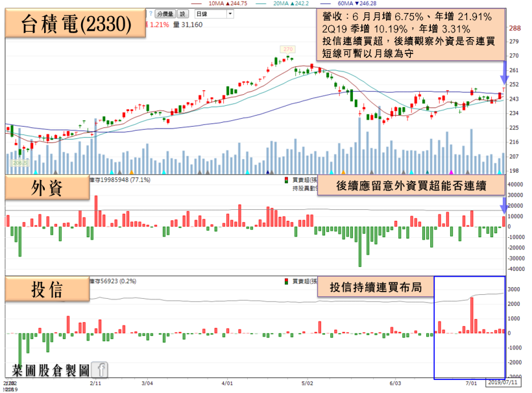
Task: Click the 288 price axis label
Action: (x=514, y=28)
